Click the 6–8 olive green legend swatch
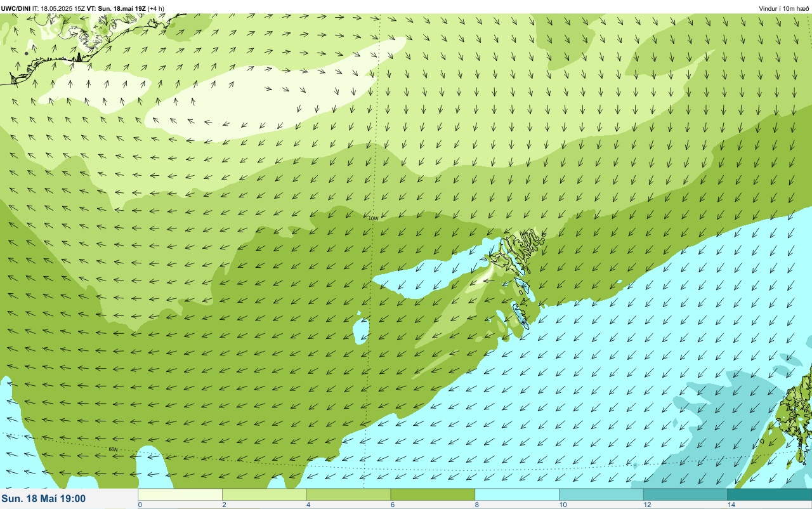 (433, 494)
